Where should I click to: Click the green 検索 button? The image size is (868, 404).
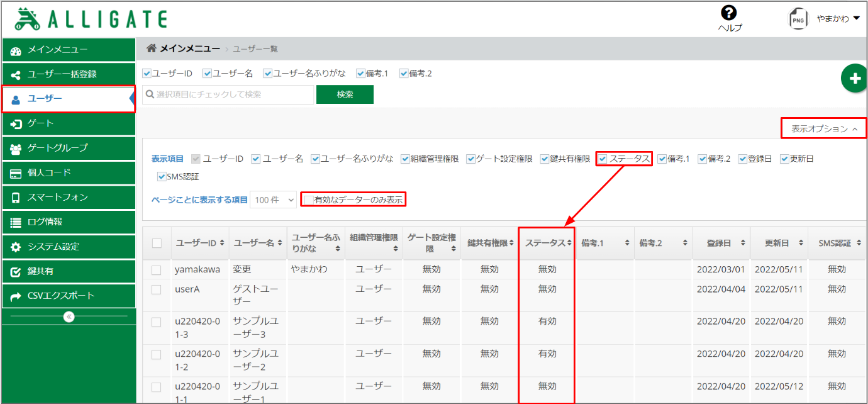click(345, 94)
